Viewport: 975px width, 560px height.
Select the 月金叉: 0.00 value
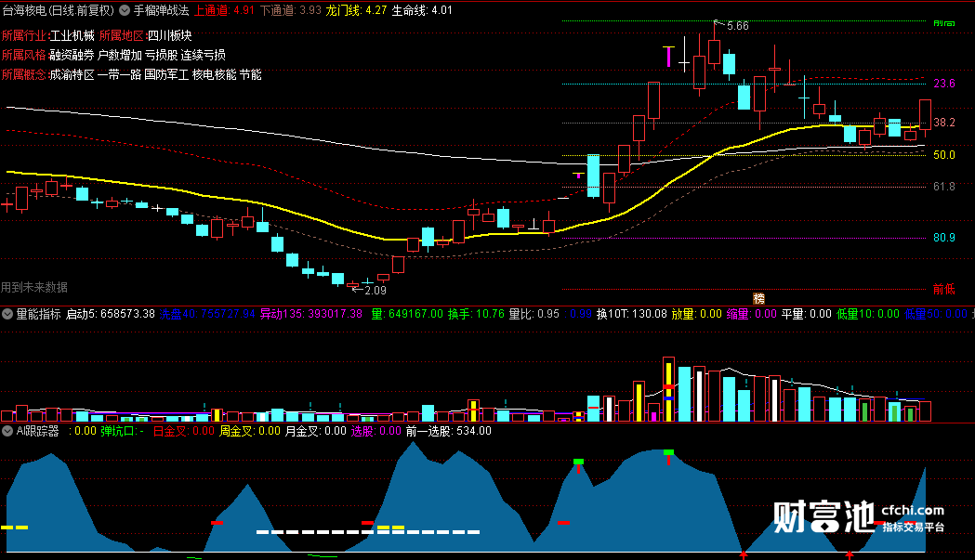(315, 431)
